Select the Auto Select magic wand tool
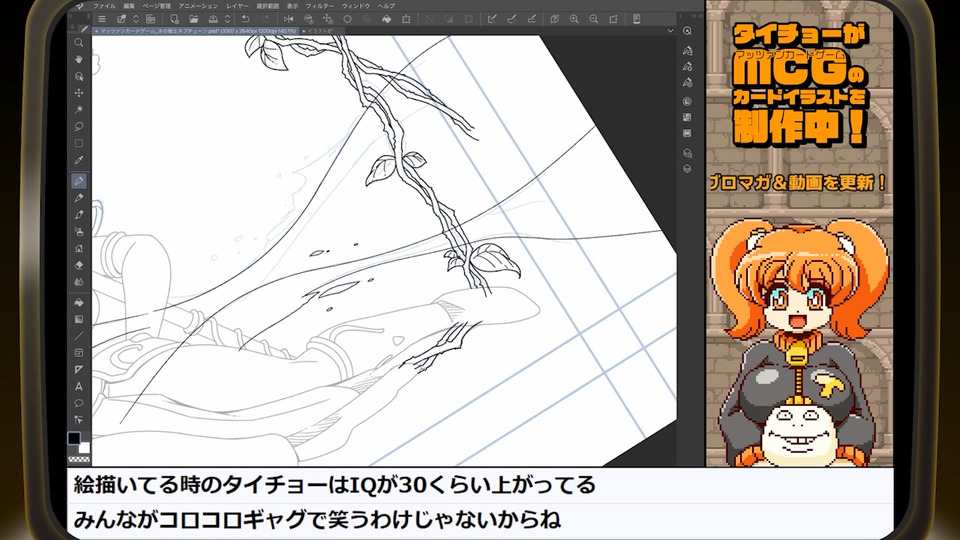The height and width of the screenshot is (540, 960). tap(78, 110)
